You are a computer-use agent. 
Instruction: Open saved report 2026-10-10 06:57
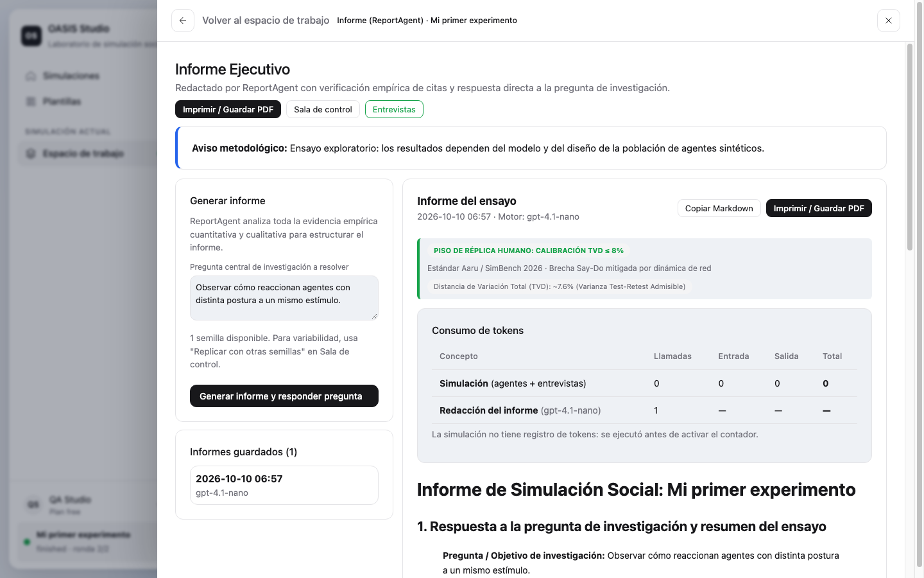click(284, 485)
